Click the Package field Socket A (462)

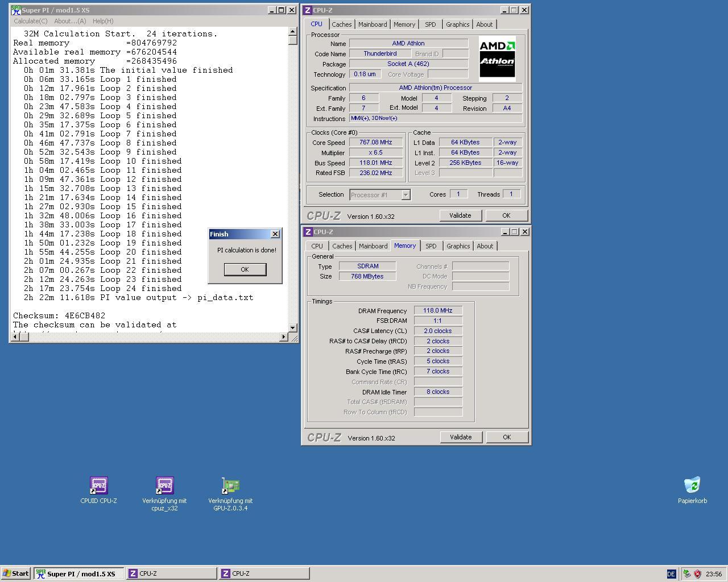point(408,64)
